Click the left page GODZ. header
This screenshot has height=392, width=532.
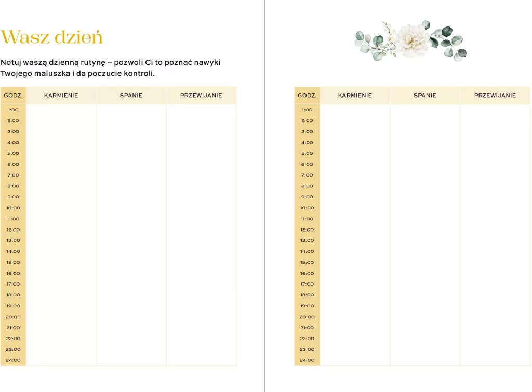coord(13,96)
